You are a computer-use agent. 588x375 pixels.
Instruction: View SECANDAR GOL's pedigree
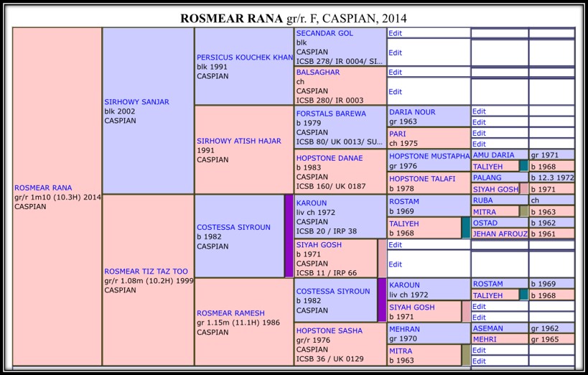325,34
